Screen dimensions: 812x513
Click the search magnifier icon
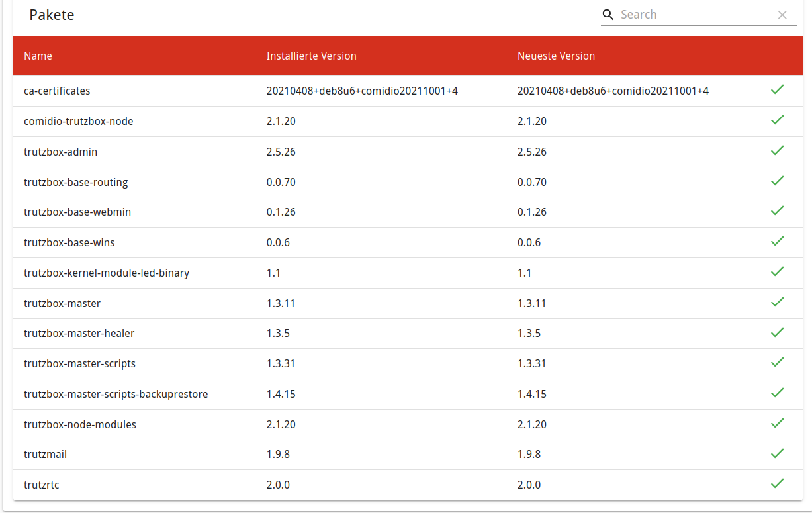click(608, 15)
